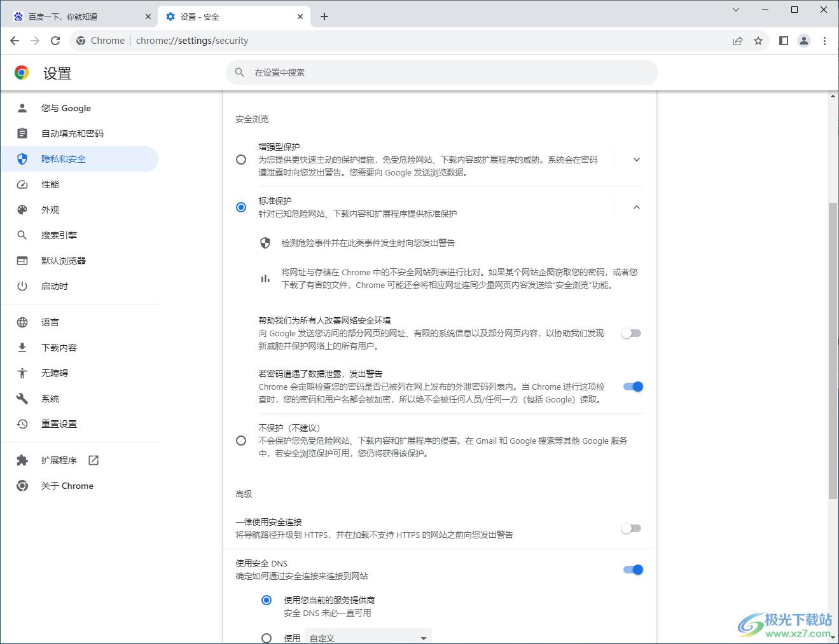Click the forward navigation arrow
Viewport: 839px width, 644px height.
point(35,41)
